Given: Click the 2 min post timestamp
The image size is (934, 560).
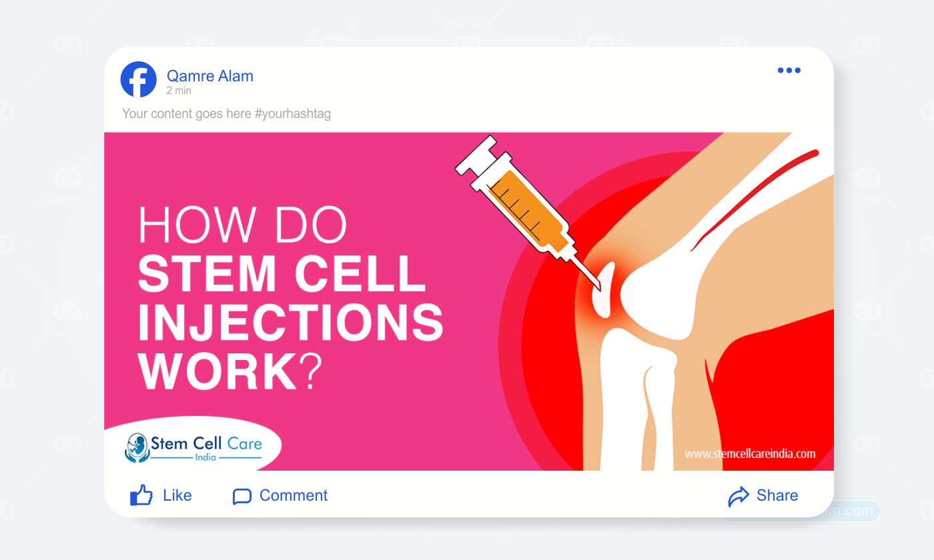Looking at the screenshot, I should point(179,91).
